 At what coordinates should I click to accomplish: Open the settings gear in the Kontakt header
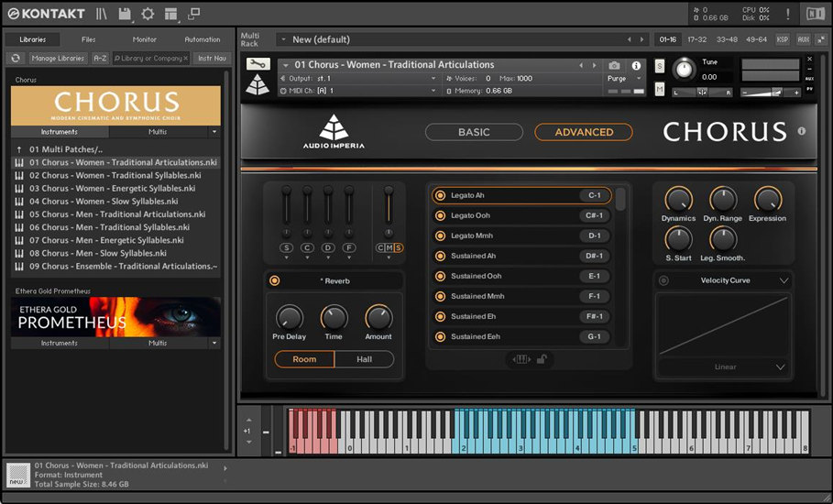click(148, 14)
